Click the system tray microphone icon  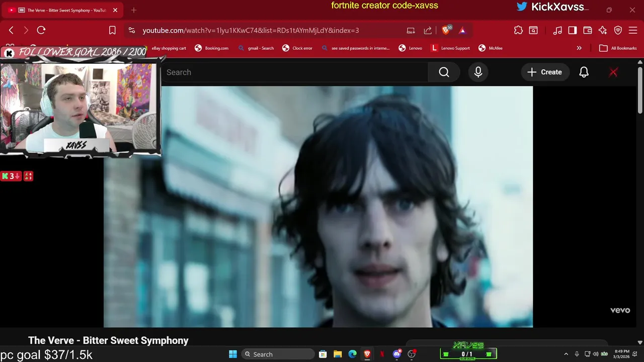pyautogui.click(x=577, y=354)
